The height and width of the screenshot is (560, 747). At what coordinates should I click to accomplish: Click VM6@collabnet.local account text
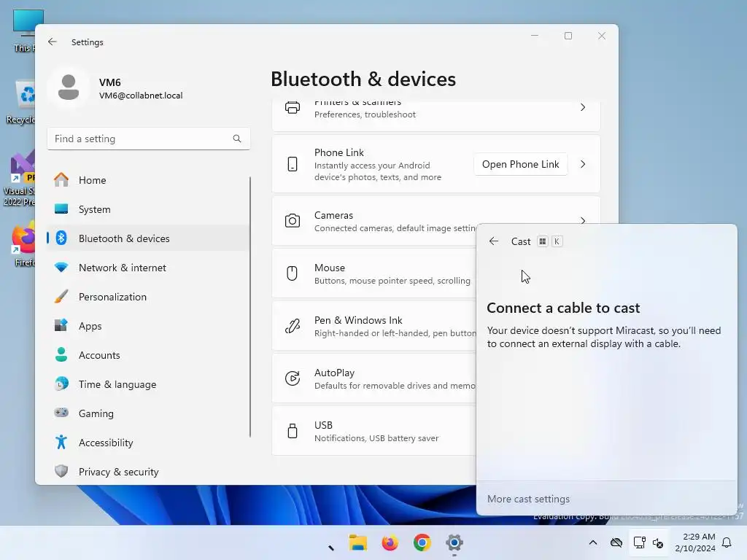(141, 96)
